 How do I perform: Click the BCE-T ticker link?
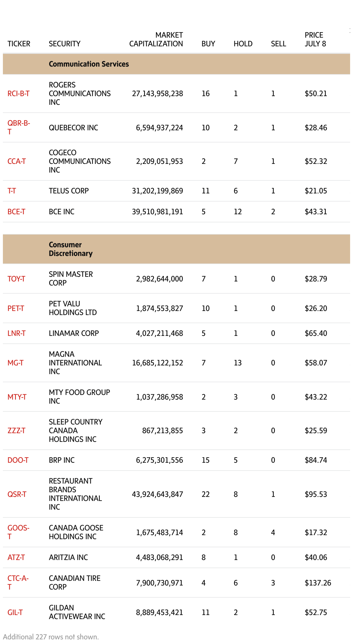tap(16, 212)
